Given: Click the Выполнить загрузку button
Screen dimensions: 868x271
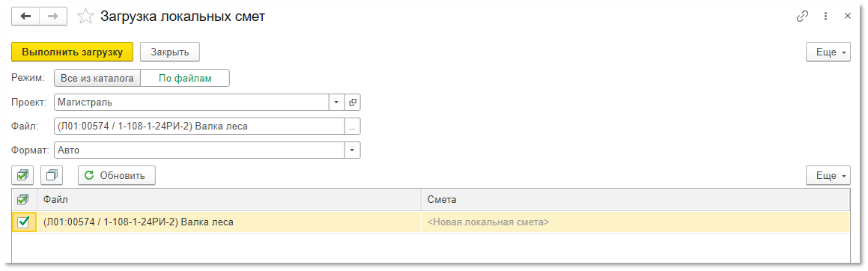Looking at the screenshot, I should [72, 52].
